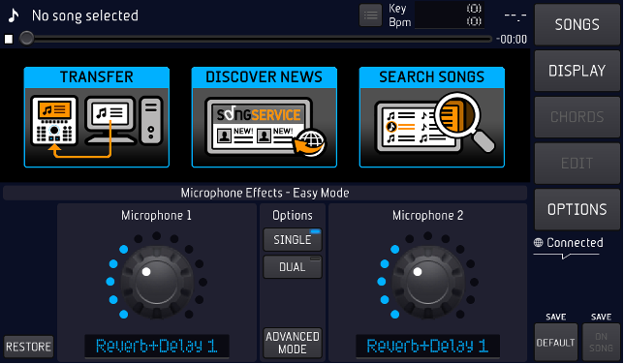Enable SINGLE microphone option
This screenshot has height=364, width=624.
(293, 239)
